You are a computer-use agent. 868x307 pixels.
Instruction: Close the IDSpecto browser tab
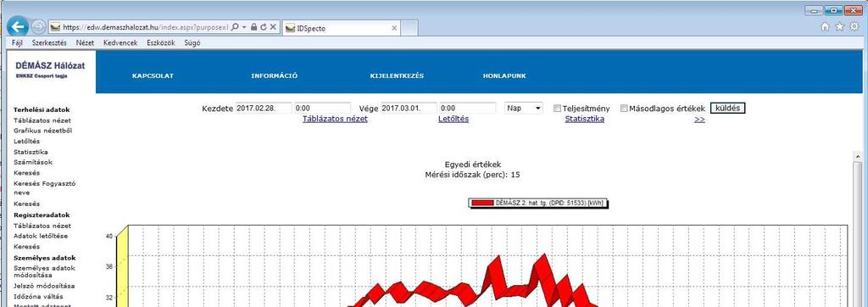point(394,28)
